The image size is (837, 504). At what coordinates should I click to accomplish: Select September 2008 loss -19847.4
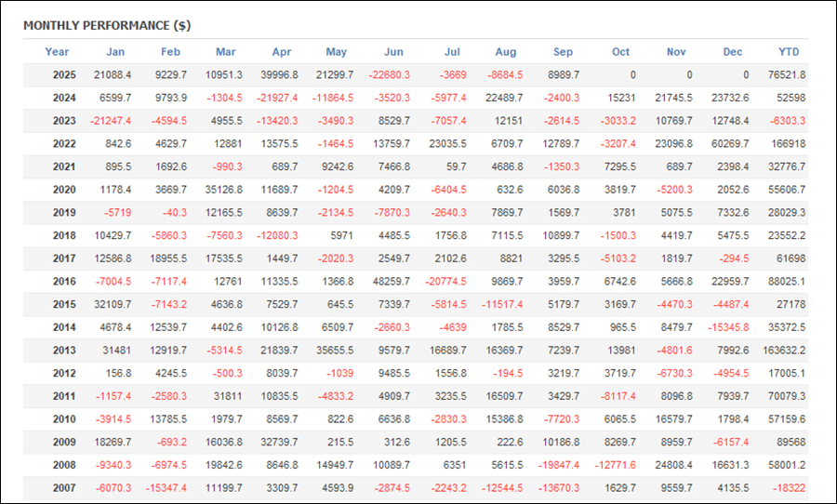[557, 463]
